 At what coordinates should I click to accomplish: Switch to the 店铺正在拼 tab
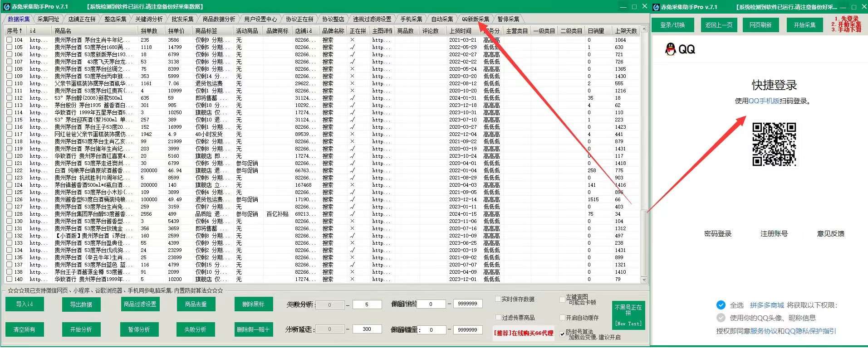pyautogui.click(x=82, y=19)
